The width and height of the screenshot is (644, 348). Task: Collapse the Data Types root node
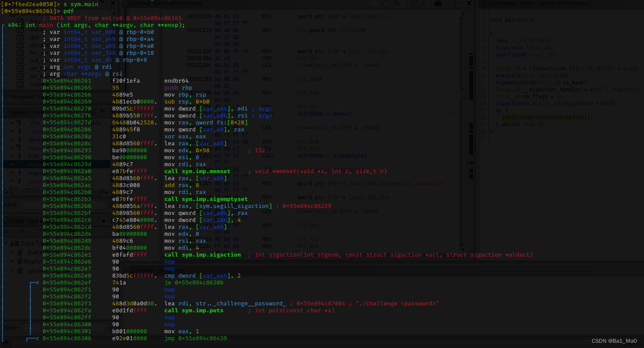(6, 243)
